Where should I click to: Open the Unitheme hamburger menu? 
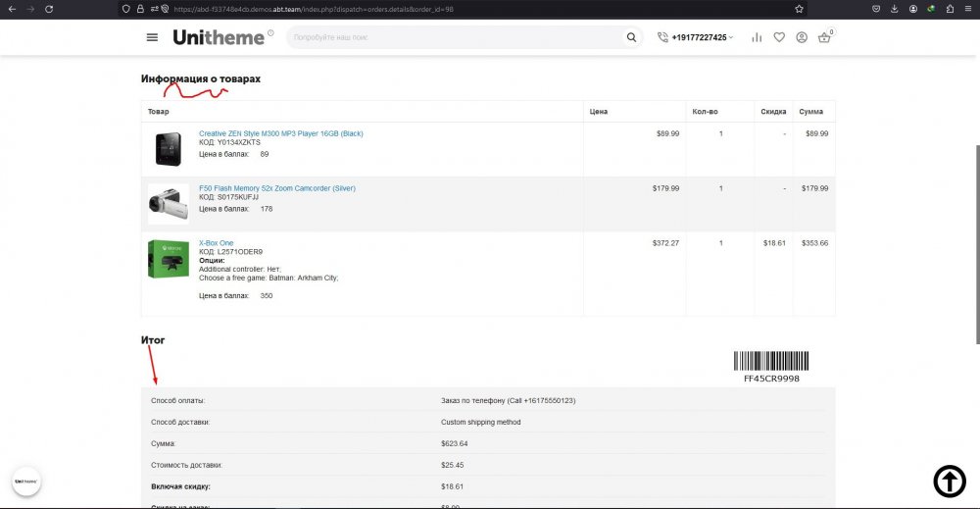point(152,37)
